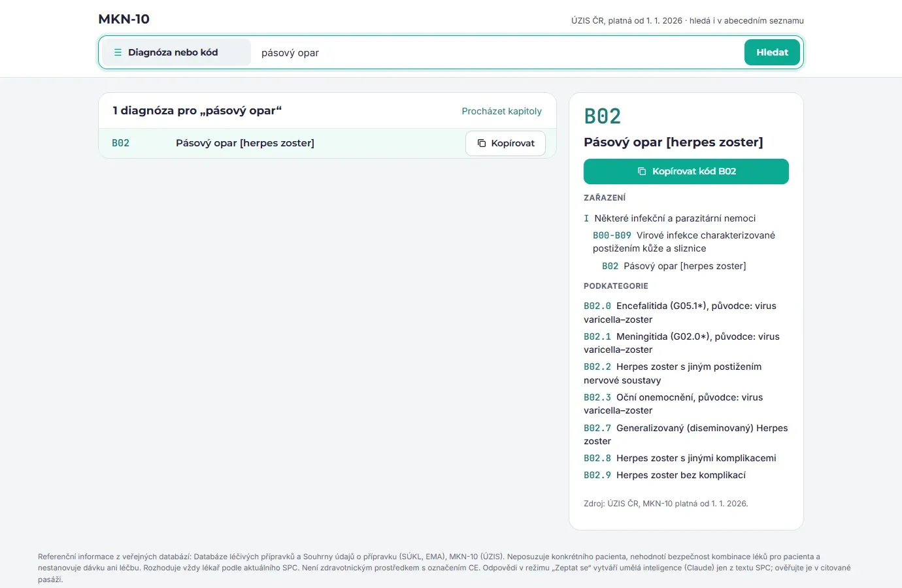This screenshot has width=902, height=588.
Task: Open block B00-B09 Virové infekce
Action: pos(684,242)
